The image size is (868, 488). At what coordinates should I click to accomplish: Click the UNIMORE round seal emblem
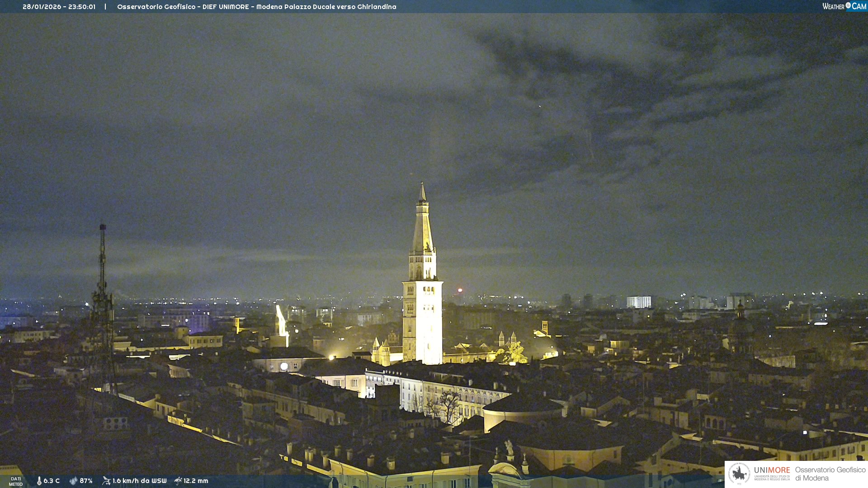tap(739, 474)
